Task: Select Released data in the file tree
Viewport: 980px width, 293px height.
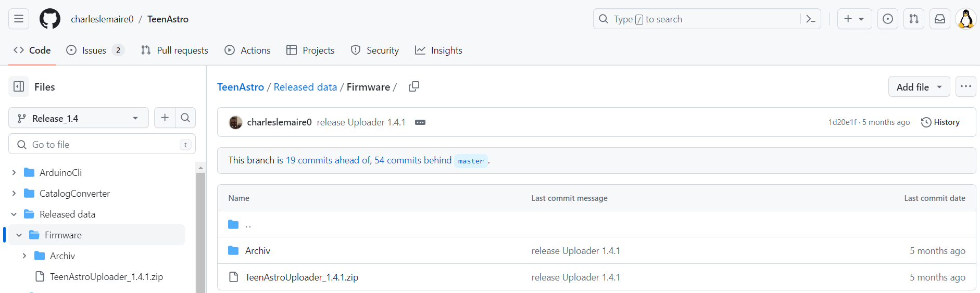Action: coord(67,214)
